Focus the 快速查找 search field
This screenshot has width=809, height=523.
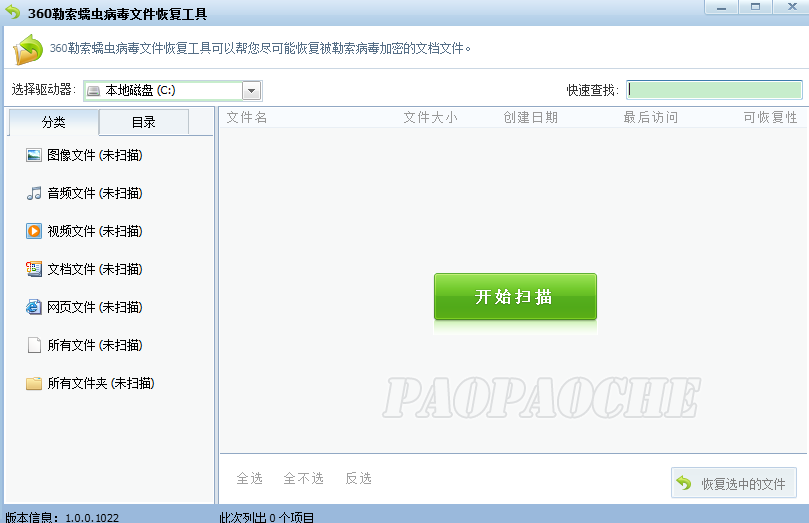point(714,90)
